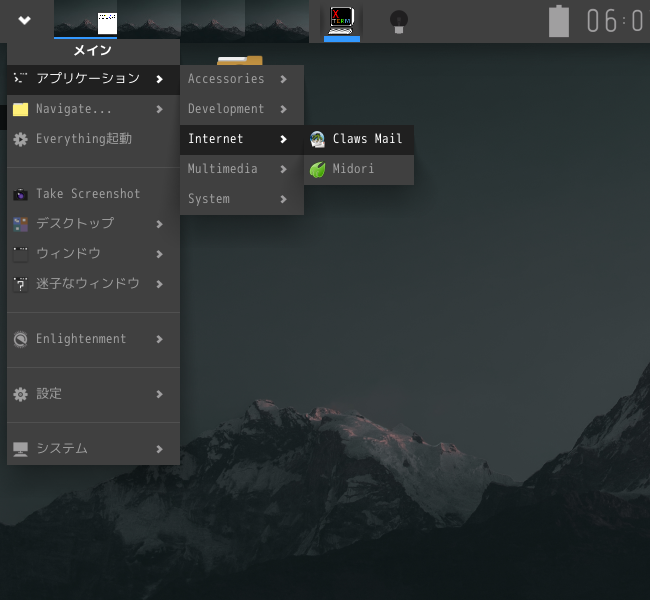Screen dimensions: 650x600
Task: Click the desktop folder icon behind the menu
Action: coord(240,60)
